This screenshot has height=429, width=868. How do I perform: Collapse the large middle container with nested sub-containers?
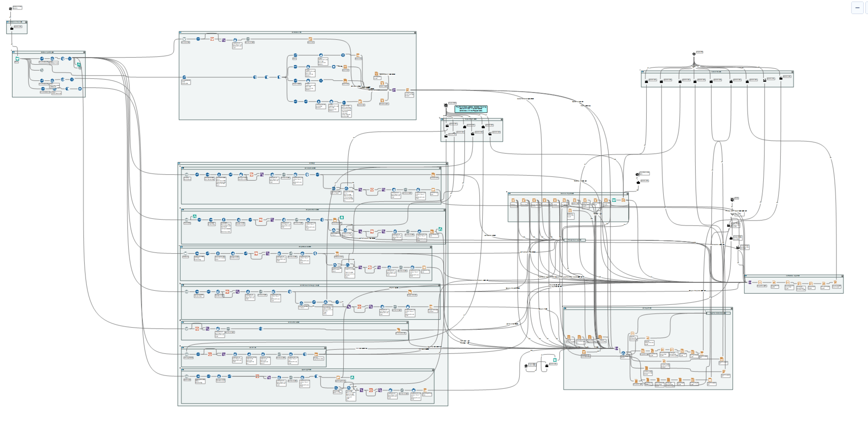(x=447, y=163)
